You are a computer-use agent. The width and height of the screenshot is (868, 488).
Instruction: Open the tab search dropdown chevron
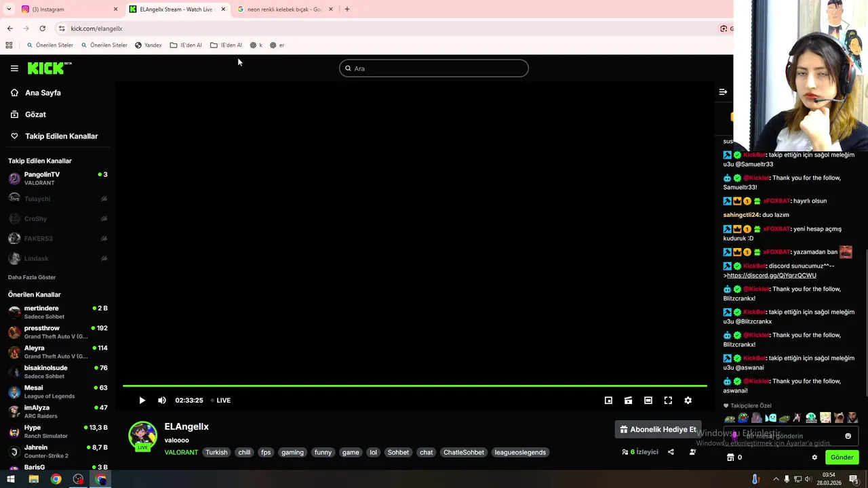point(9,9)
